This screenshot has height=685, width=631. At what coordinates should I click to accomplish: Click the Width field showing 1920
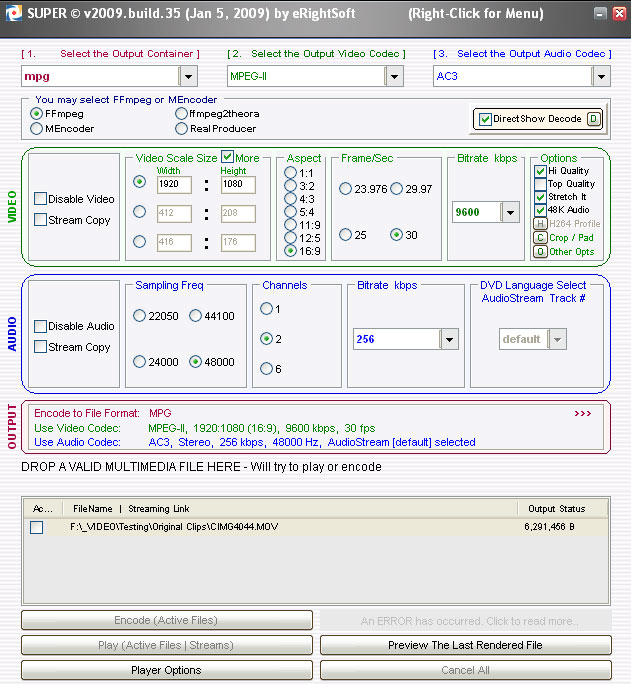pos(174,184)
